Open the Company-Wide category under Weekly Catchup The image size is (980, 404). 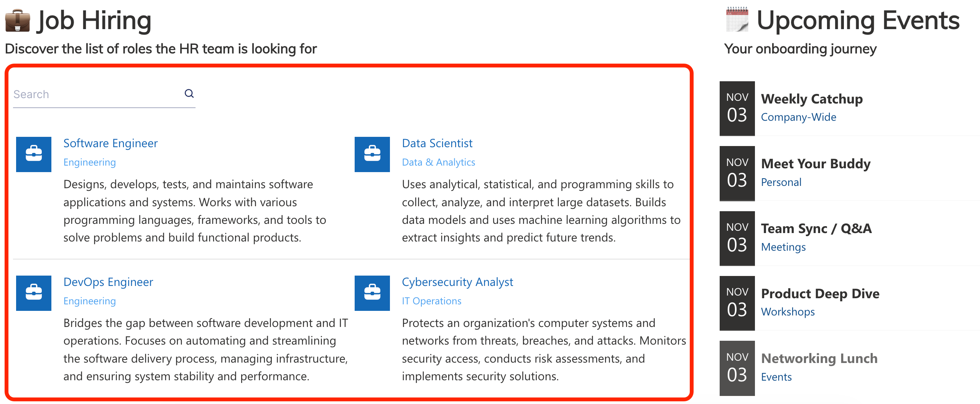pos(799,117)
